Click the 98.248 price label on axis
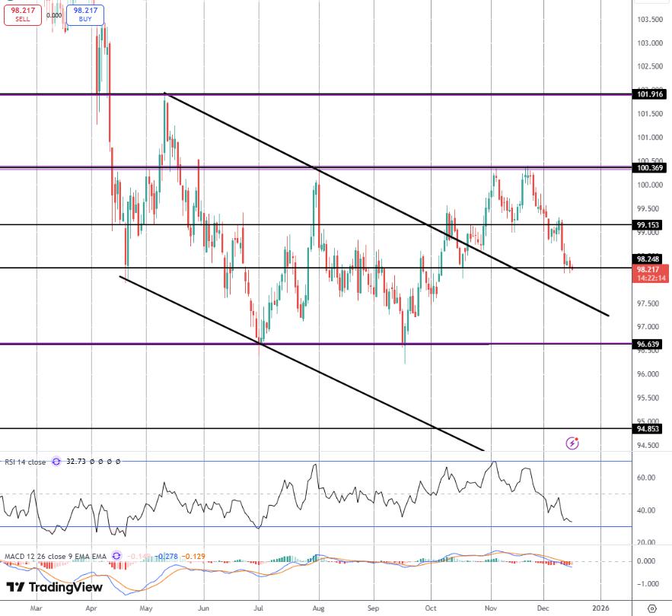 click(648, 259)
